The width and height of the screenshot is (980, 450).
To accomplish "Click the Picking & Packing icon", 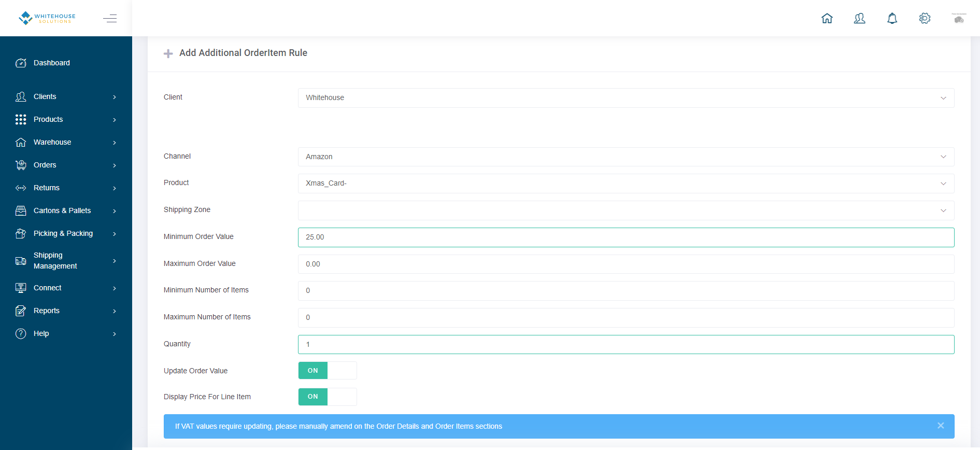I will point(21,233).
